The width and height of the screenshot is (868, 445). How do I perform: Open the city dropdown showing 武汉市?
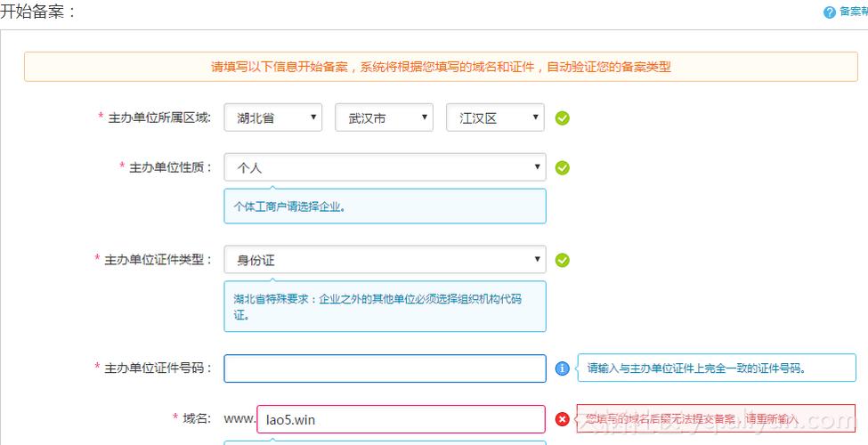384,117
